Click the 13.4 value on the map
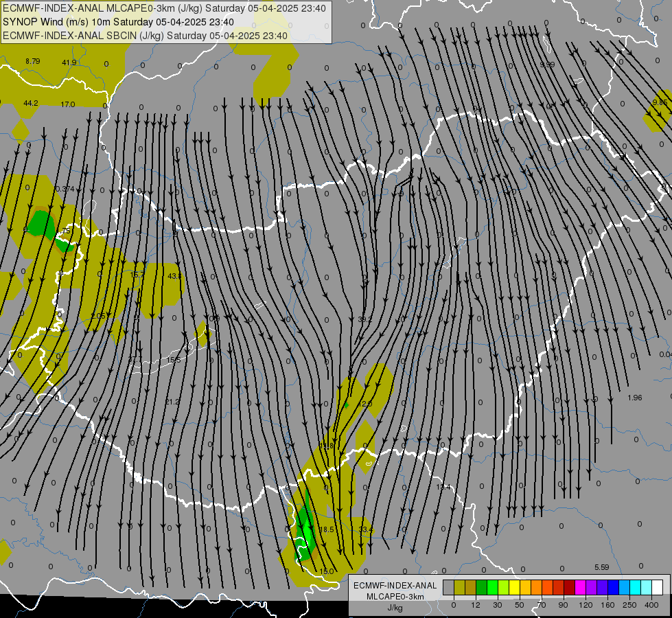 coord(443,488)
